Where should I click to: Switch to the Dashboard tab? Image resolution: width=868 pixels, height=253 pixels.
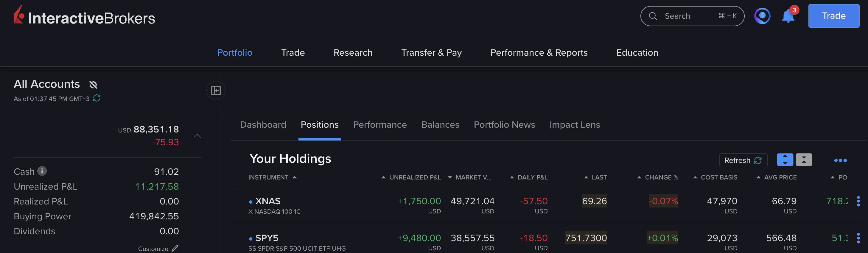coord(263,125)
